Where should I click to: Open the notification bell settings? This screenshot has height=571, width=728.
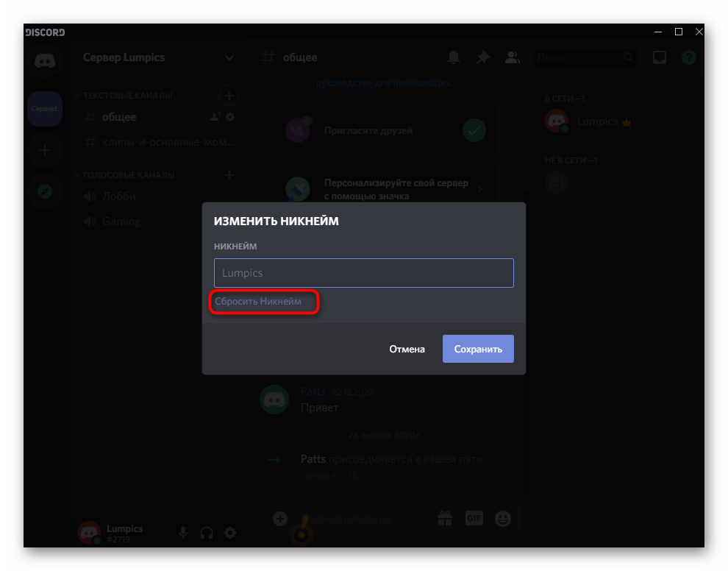click(454, 57)
